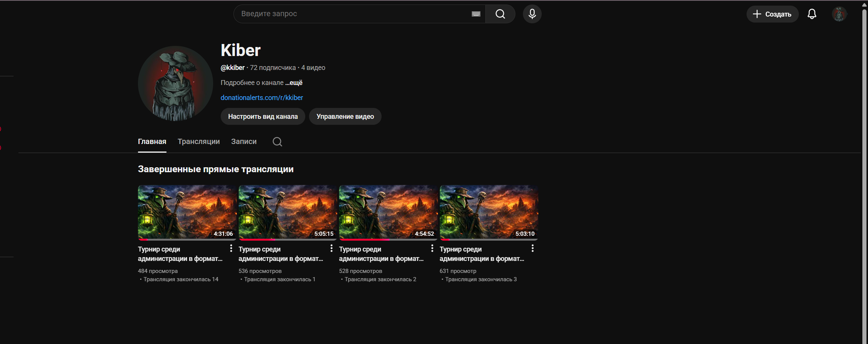Click the @kkiber channel handle
Image resolution: width=868 pixels, height=344 pixels.
233,68
